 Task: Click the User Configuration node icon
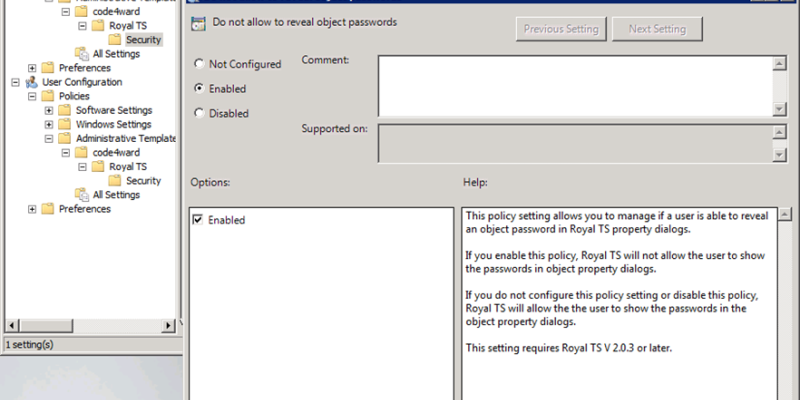point(32,82)
